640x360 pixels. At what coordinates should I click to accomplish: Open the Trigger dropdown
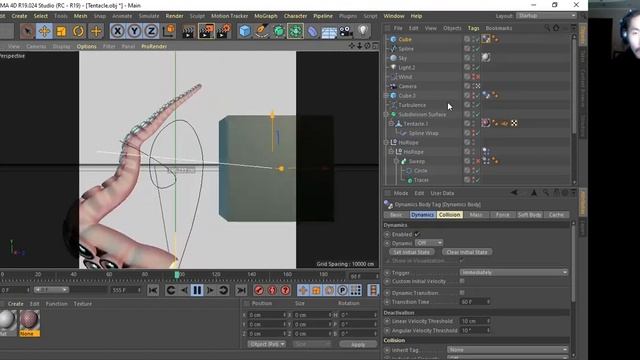[514, 272]
